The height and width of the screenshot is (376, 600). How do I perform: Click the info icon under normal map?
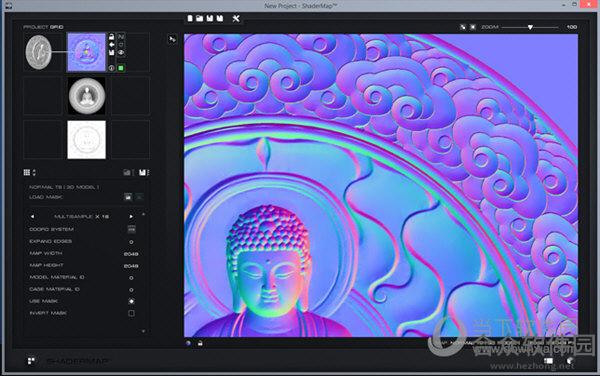coord(111,68)
